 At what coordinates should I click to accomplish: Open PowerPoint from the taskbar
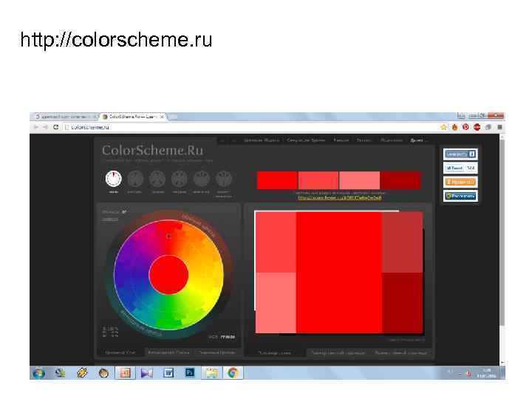(125, 373)
